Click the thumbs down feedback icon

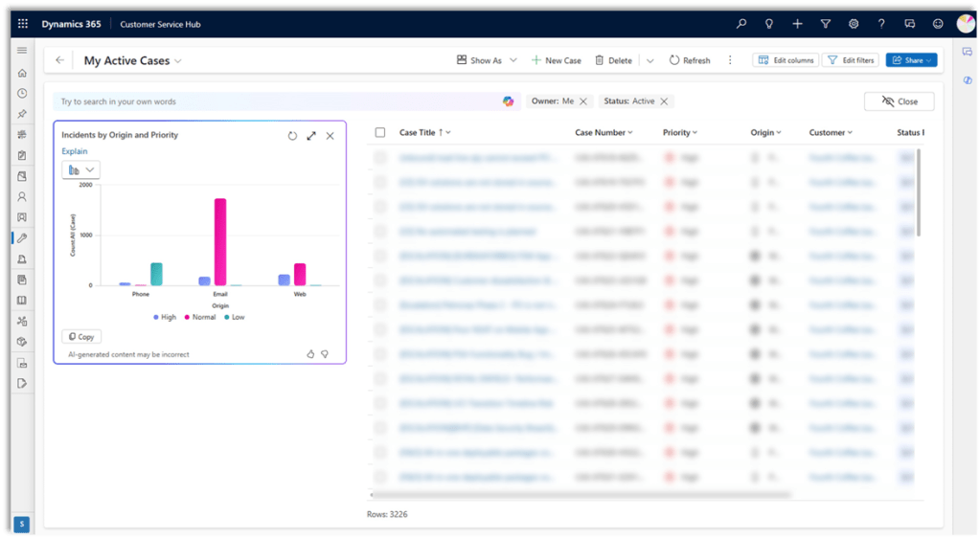click(325, 354)
